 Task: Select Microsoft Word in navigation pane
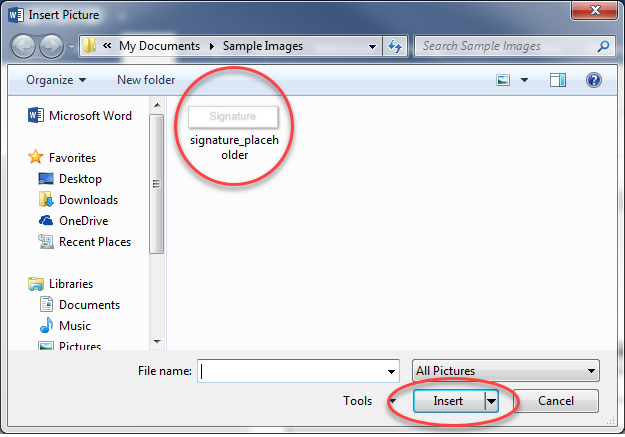pos(89,116)
